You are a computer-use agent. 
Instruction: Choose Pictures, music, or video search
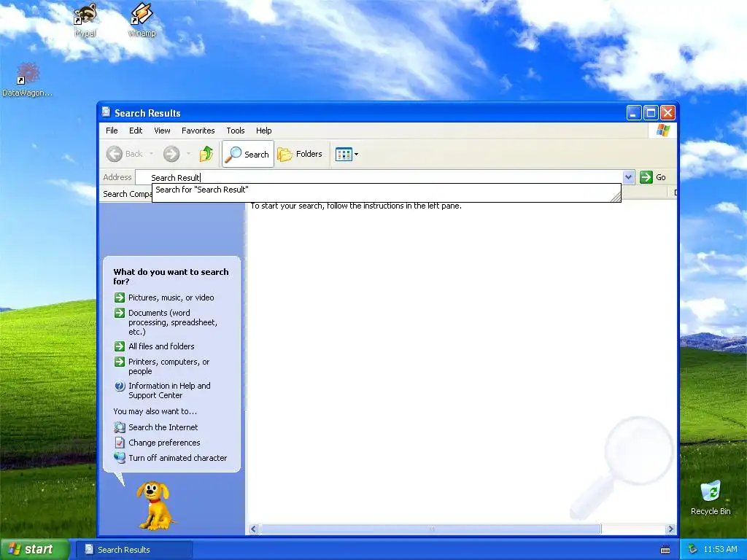pyautogui.click(x=164, y=297)
